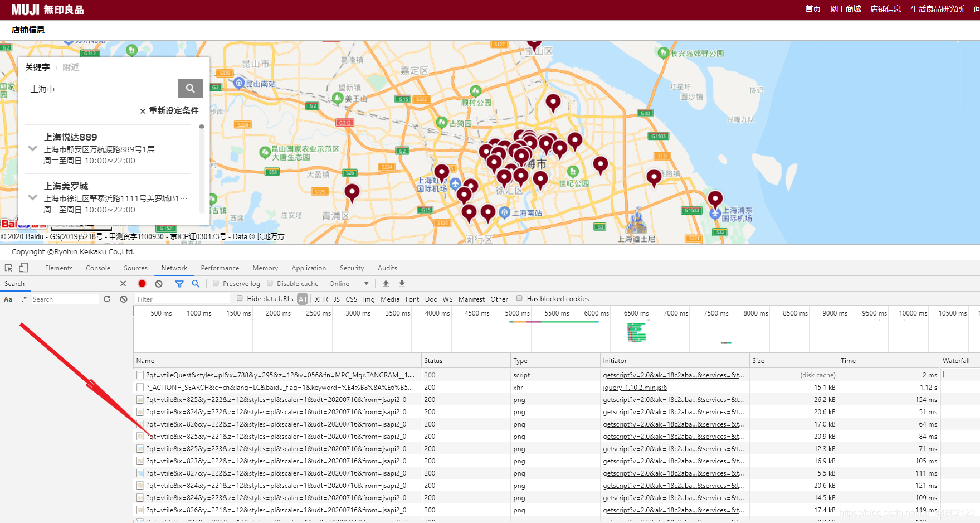Open the Online throttling dropdown
This screenshot has width=980, height=523.
(x=349, y=284)
